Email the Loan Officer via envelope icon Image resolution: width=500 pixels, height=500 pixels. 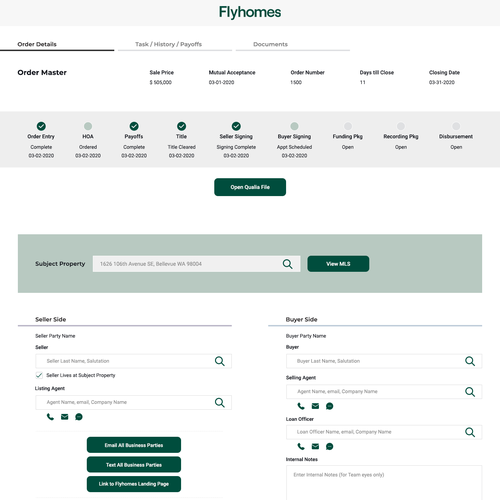[x=315, y=446]
